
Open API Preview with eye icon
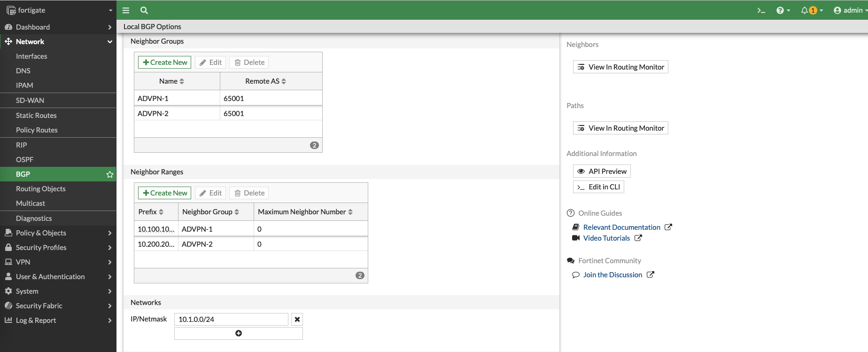(x=602, y=172)
